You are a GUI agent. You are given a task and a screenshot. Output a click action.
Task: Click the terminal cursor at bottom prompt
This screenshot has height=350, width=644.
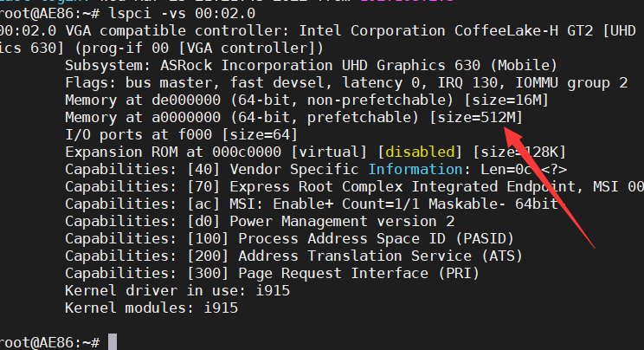(113, 342)
